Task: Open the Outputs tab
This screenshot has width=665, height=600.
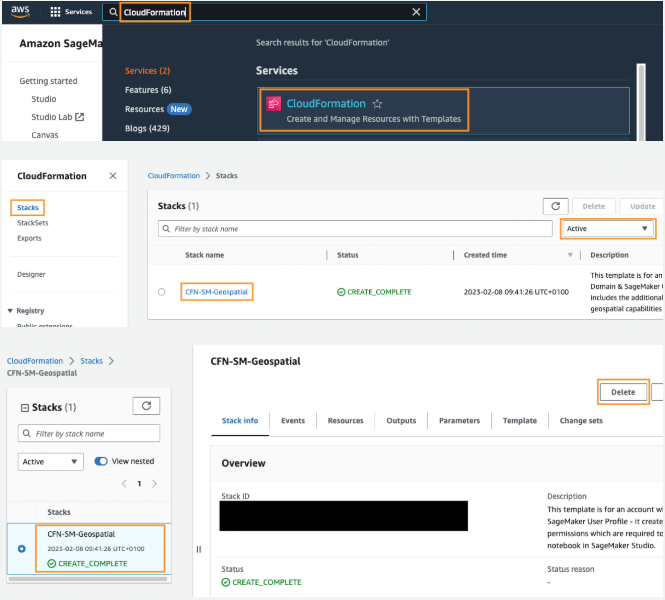Action: coord(401,421)
